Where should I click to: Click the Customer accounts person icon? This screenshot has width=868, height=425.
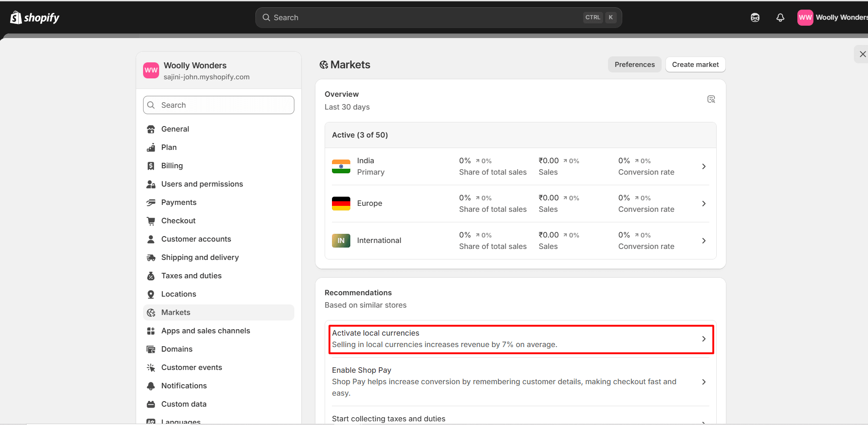tap(151, 239)
